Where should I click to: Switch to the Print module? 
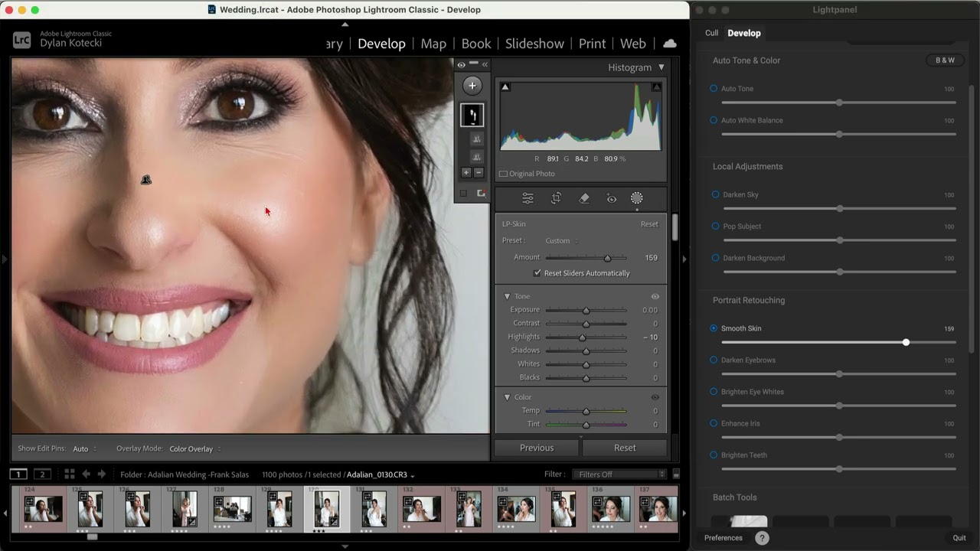[592, 44]
